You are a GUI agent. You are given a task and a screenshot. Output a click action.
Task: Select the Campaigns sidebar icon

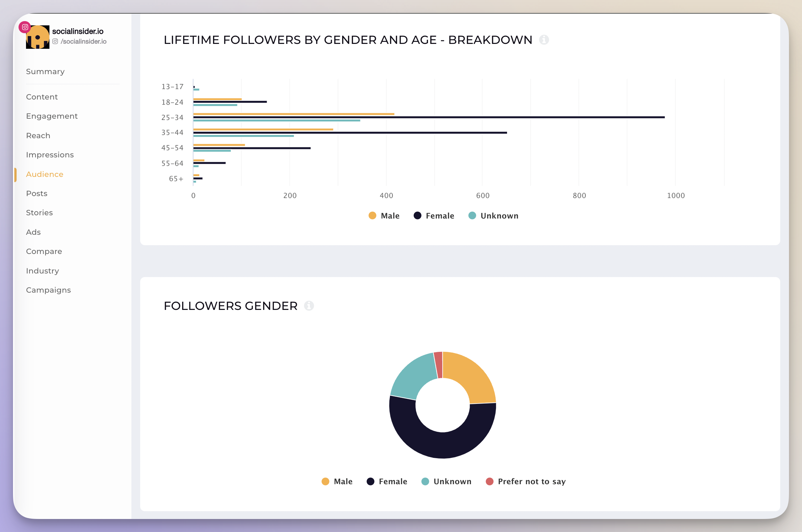pyautogui.click(x=47, y=290)
